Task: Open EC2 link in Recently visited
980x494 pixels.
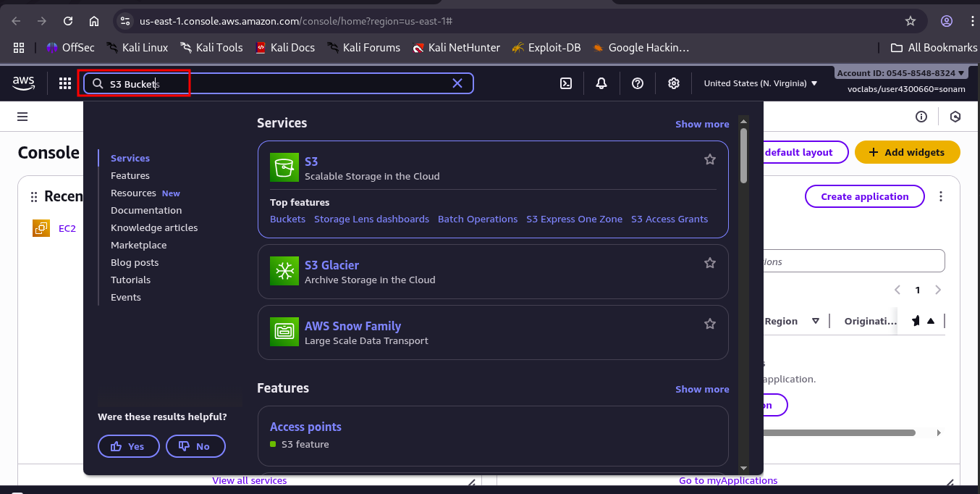Action: point(67,228)
